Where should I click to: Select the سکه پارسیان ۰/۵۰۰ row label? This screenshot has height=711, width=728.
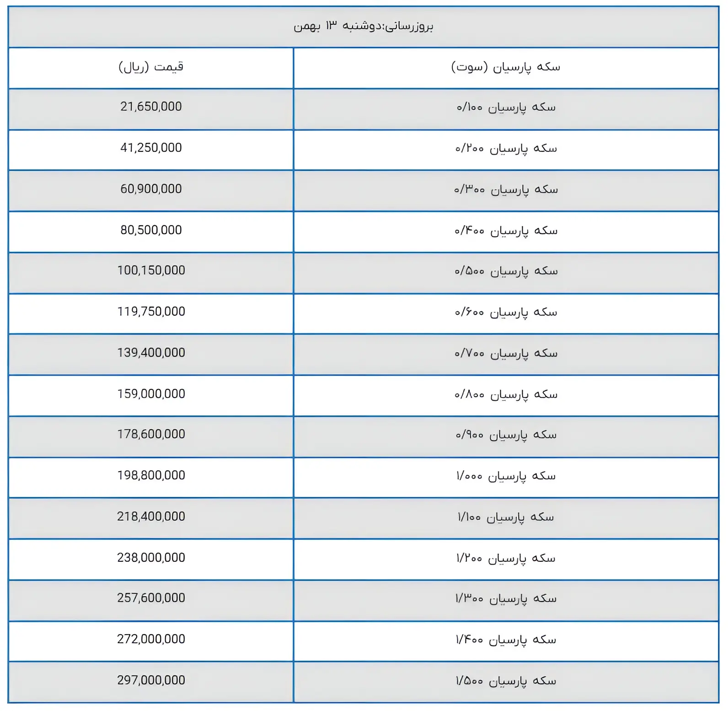click(x=506, y=271)
